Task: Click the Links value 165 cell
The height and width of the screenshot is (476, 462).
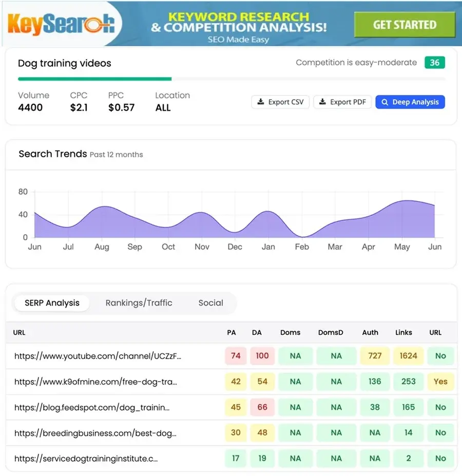Action: click(x=408, y=407)
